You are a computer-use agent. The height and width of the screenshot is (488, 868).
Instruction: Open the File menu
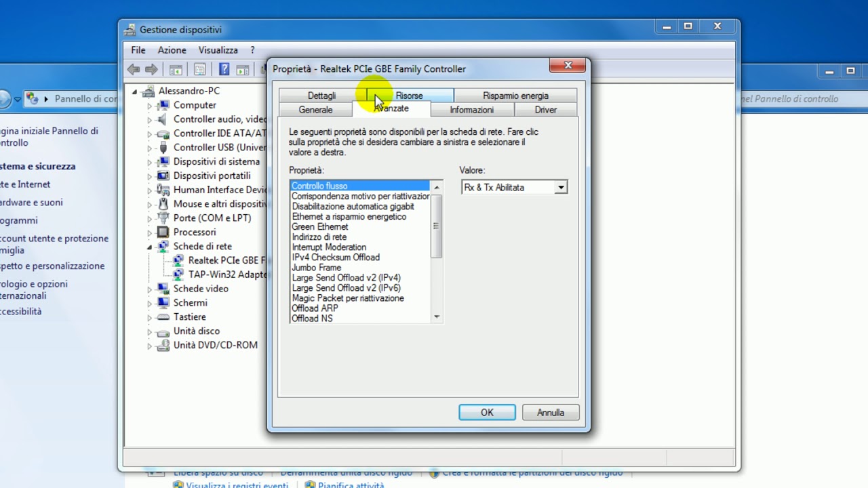(138, 50)
